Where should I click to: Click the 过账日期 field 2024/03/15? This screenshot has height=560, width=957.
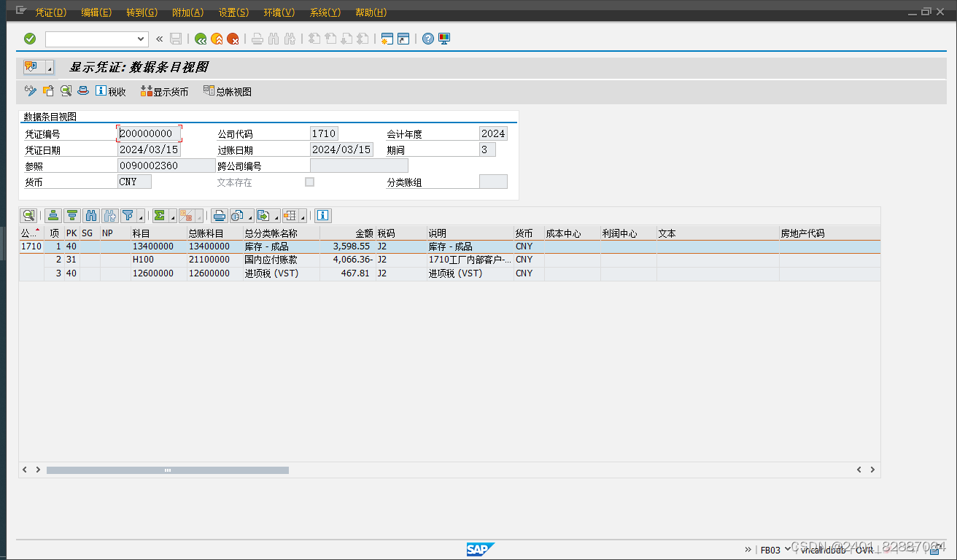[x=341, y=149]
